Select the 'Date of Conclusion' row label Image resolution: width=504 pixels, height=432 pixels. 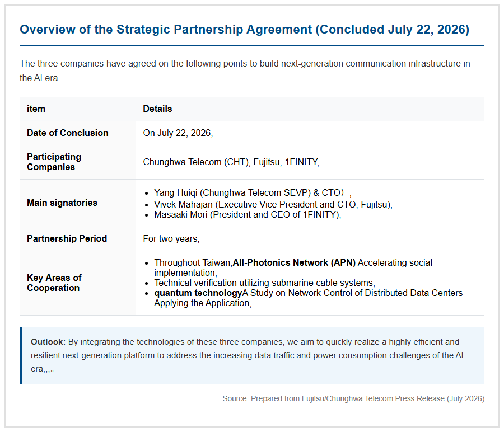click(68, 133)
